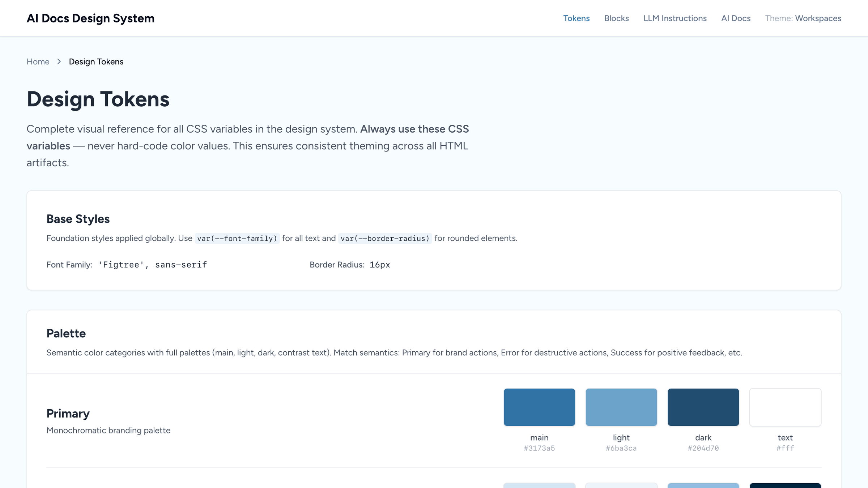The height and width of the screenshot is (488, 868).
Task: Click the #204d70 hex code
Action: pyautogui.click(x=703, y=448)
